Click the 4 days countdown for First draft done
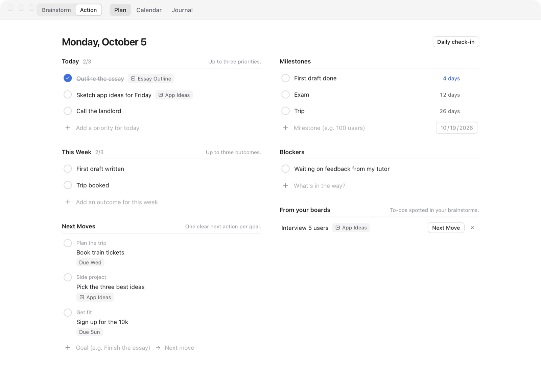 click(x=451, y=78)
